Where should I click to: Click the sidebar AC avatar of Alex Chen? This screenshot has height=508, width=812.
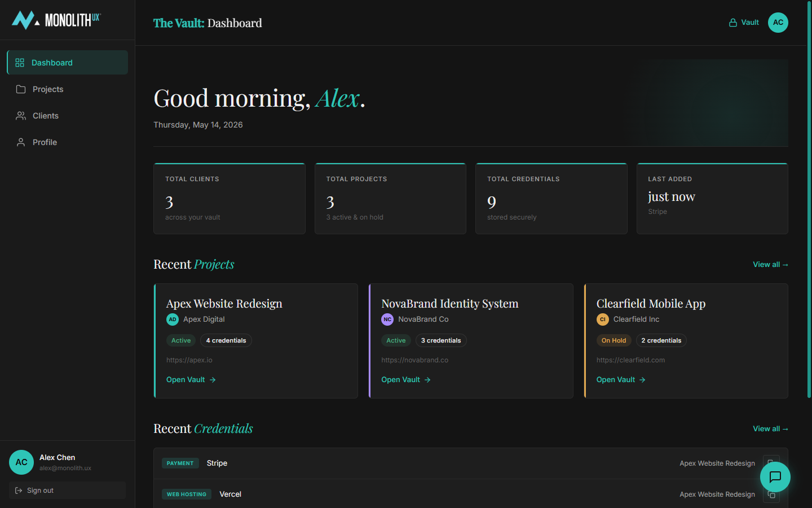click(21, 462)
